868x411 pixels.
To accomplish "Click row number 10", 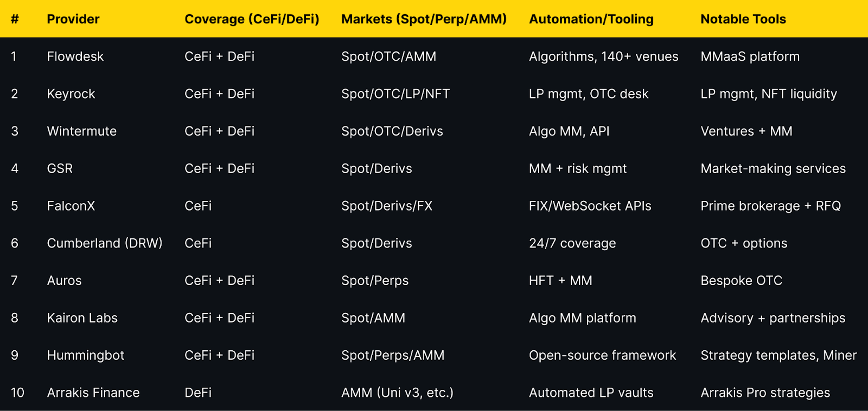I will [x=17, y=393].
